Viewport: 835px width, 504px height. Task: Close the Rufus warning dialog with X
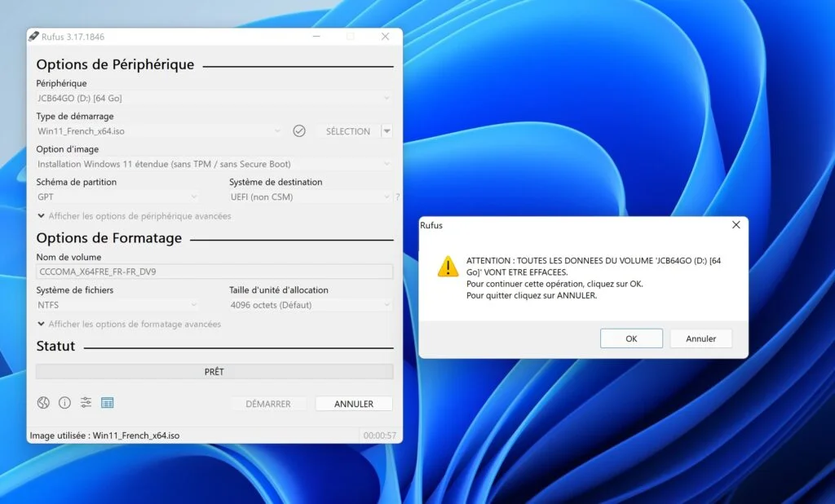(736, 225)
